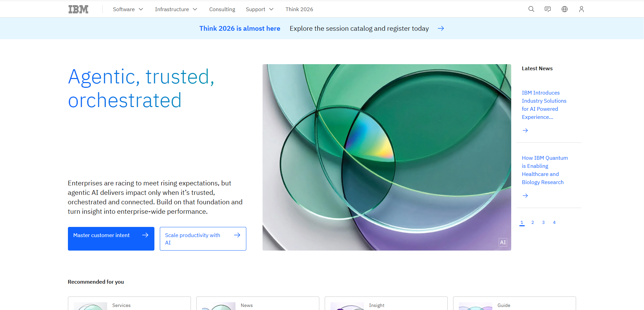Select Latest News page 1
644x310 pixels.
522,223
